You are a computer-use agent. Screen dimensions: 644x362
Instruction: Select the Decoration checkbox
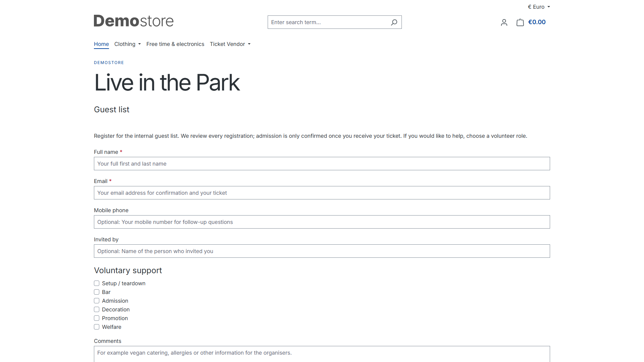pyautogui.click(x=97, y=309)
